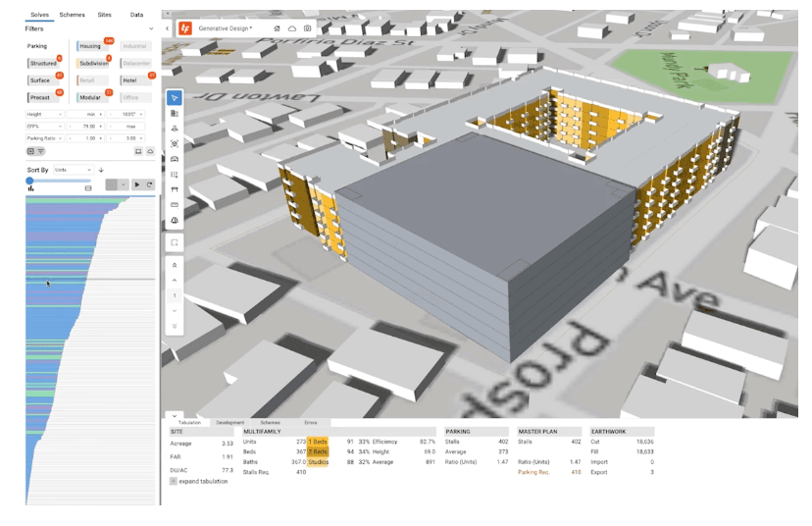The image size is (812, 526).
Task: Take a screenshot with camera icon
Action: click(x=307, y=29)
